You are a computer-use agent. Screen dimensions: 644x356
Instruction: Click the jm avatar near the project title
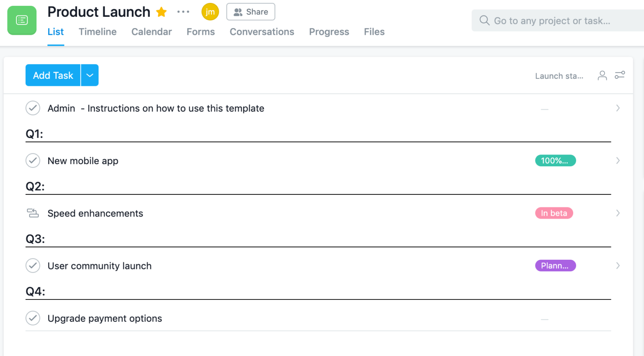tap(210, 12)
